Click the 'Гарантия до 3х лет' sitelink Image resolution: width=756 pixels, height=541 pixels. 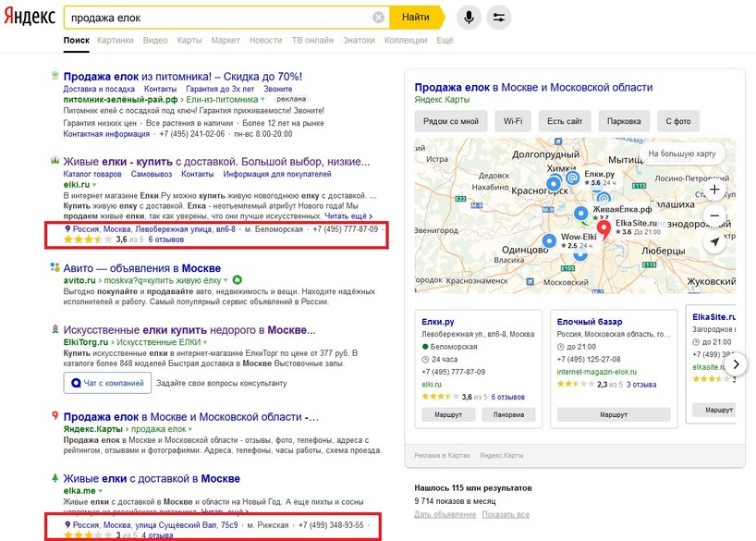point(220,90)
